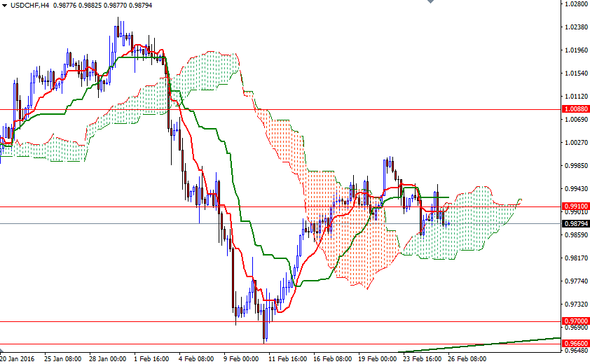Click the 1.01540 price scale value
The image size is (590, 364).
pos(576,73)
